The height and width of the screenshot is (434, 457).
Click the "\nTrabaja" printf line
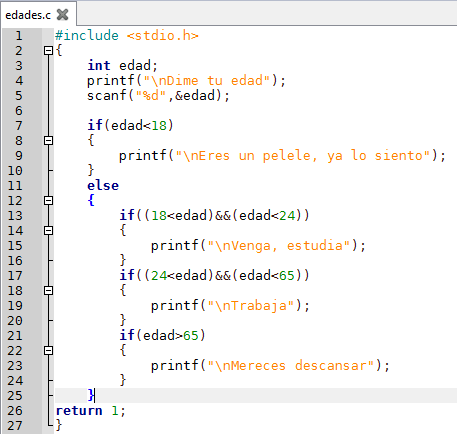click(x=230, y=306)
